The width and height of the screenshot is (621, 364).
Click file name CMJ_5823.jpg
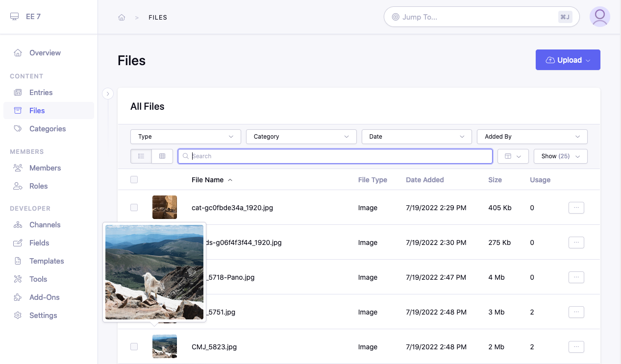pos(214,347)
